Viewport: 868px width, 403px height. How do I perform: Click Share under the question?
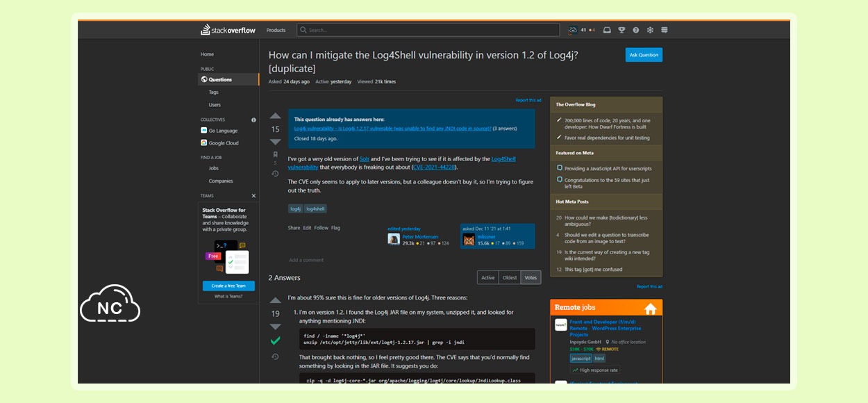(294, 228)
